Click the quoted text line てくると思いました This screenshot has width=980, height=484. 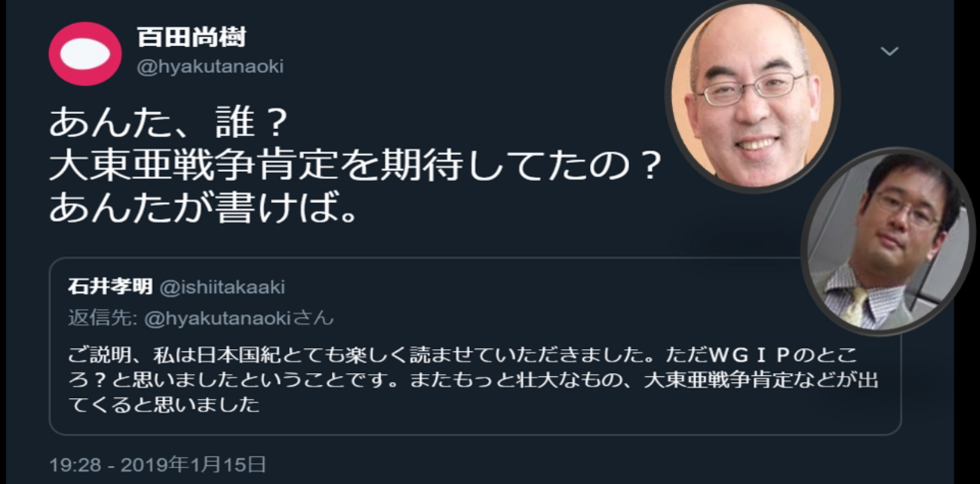(x=164, y=405)
